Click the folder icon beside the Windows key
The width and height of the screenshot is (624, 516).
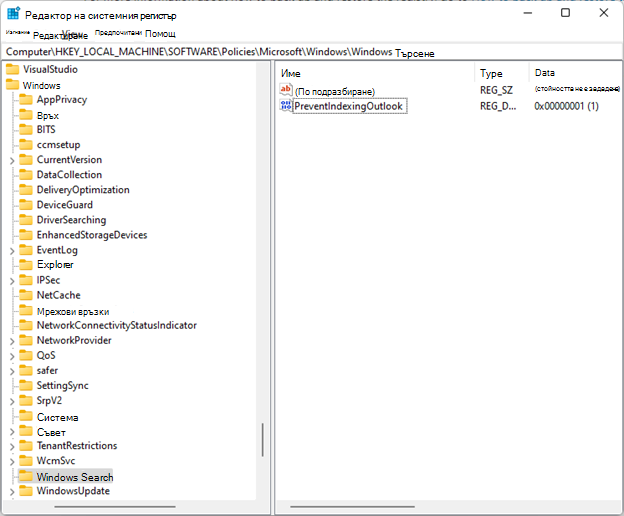point(12,85)
